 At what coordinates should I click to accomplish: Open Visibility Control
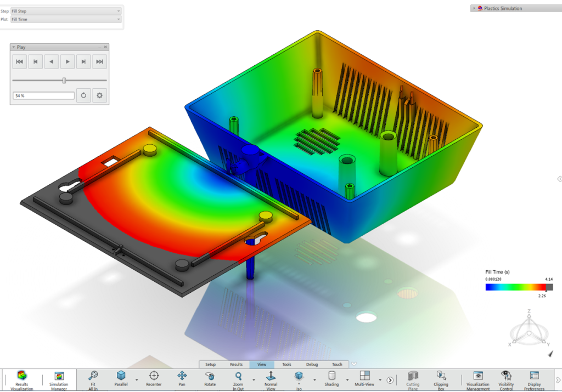(x=506, y=379)
